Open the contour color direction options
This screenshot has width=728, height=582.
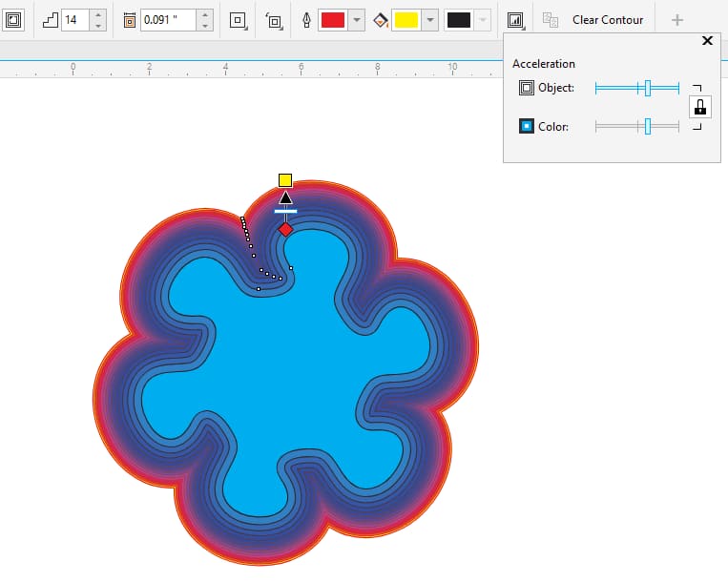pyautogui.click(x=274, y=20)
